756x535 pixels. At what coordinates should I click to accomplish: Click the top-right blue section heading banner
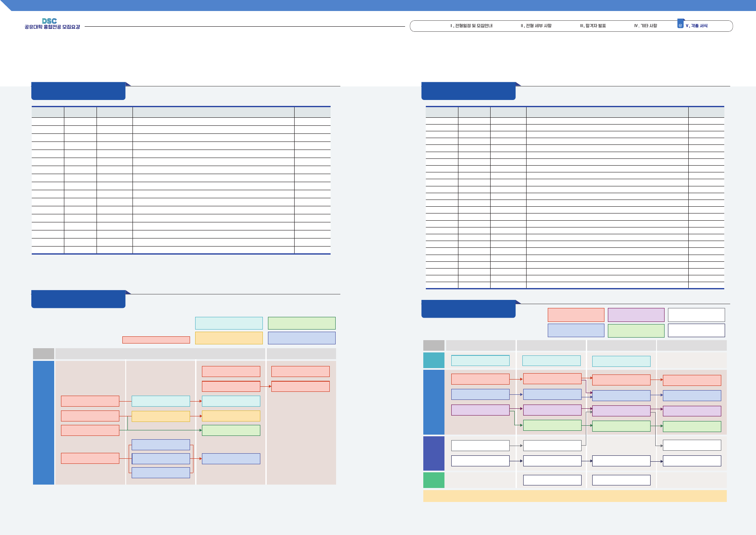tap(468, 91)
